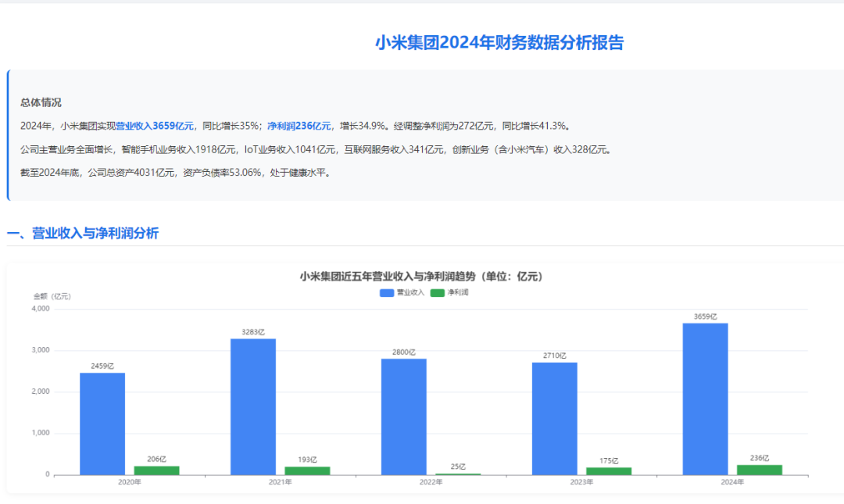This screenshot has height=504, width=844.
Task: Click y-axis value 2,000
Action: pos(41,391)
